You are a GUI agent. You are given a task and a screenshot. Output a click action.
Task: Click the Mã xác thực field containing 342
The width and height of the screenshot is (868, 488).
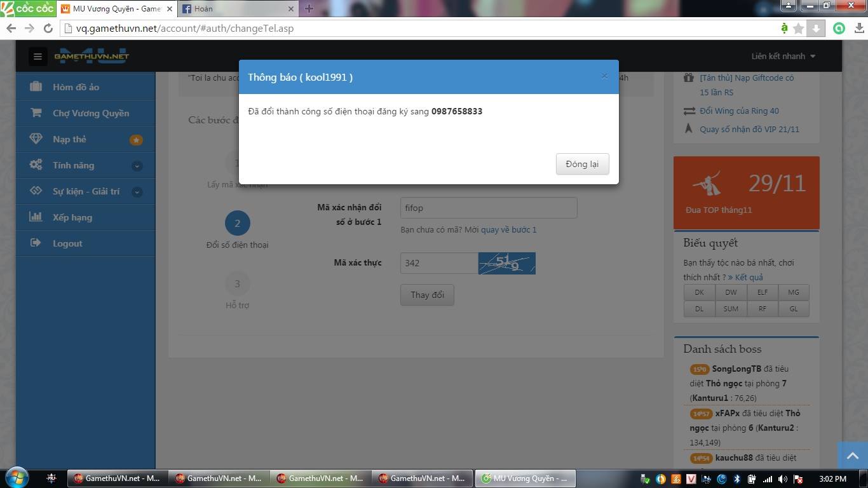click(439, 263)
